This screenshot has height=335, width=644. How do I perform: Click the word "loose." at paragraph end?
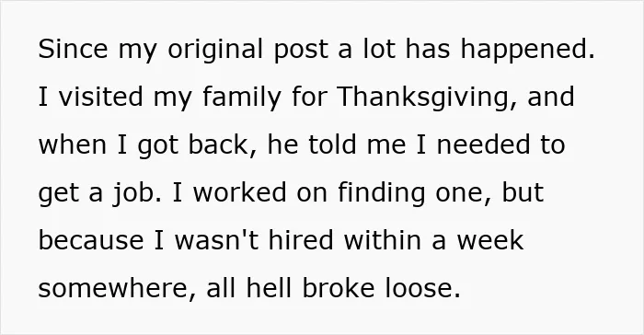click(x=422, y=288)
